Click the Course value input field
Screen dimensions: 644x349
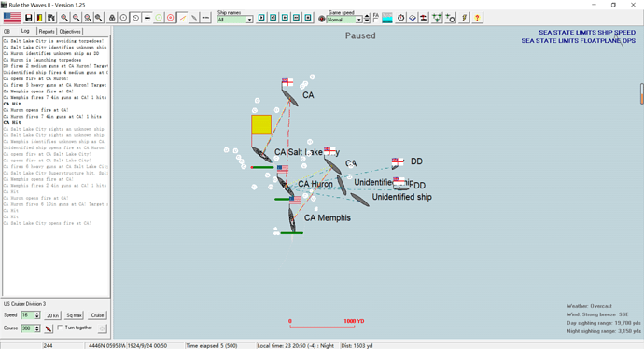point(27,328)
